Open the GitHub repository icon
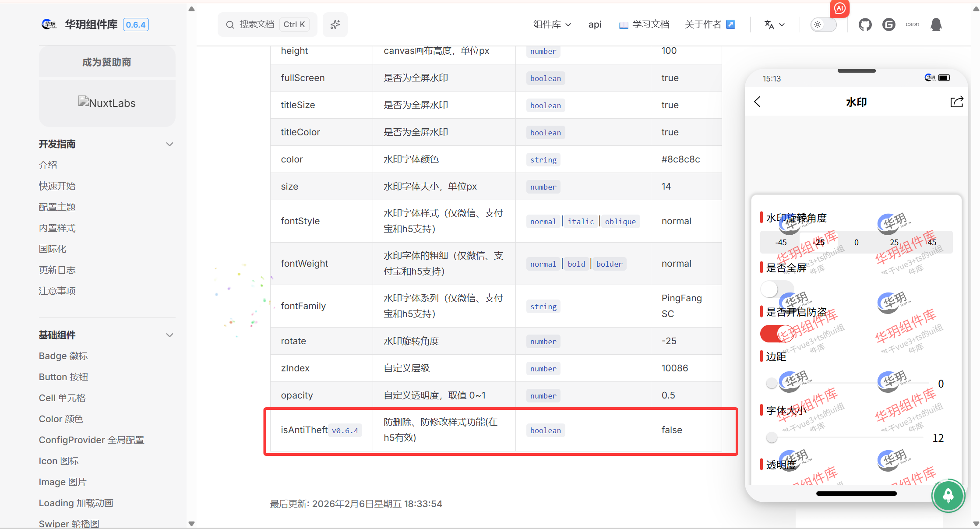The height and width of the screenshot is (529, 980). pos(865,25)
